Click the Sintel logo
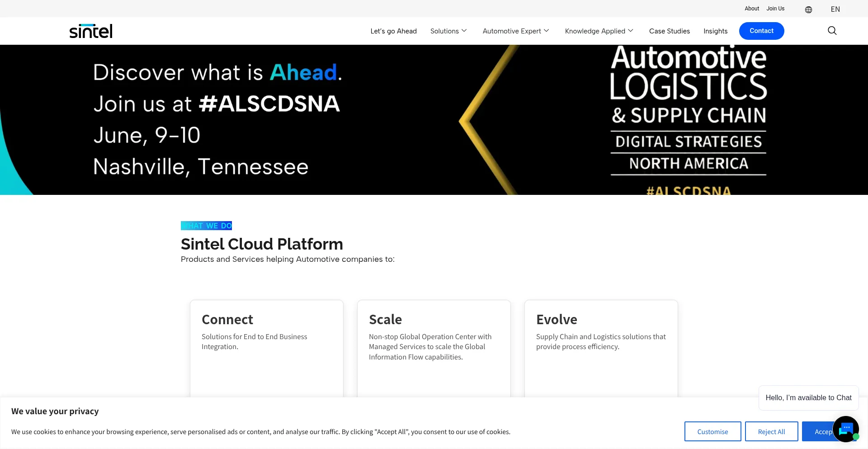Viewport: 868px width, 449px height. pos(91,31)
